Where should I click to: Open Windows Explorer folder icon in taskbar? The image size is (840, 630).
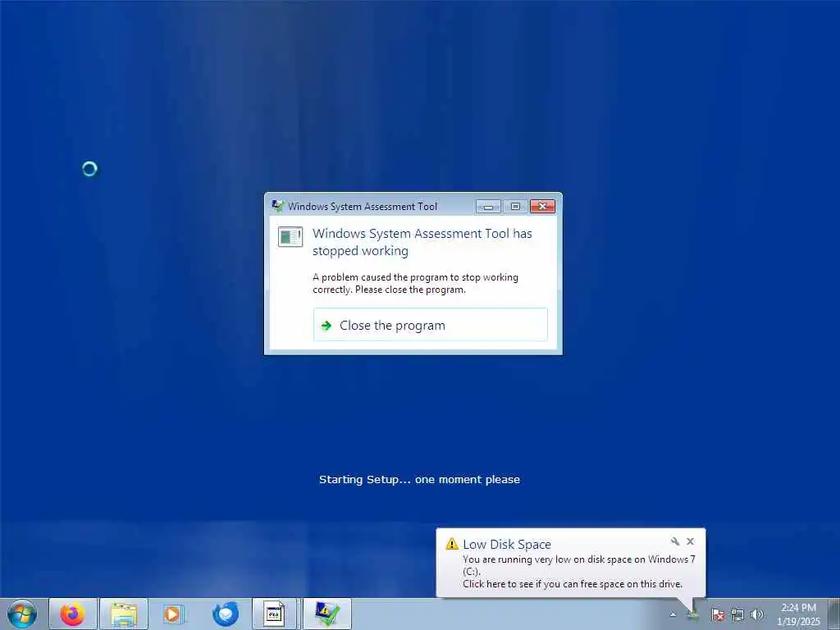click(124, 614)
